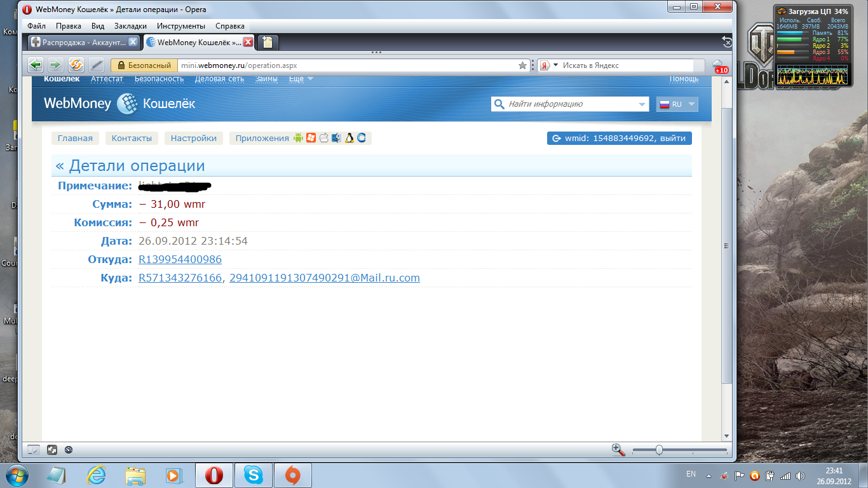Viewport: 868px width, 488px height.
Task: Click the Linux penguin app icon
Action: pyautogui.click(x=349, y=138)
